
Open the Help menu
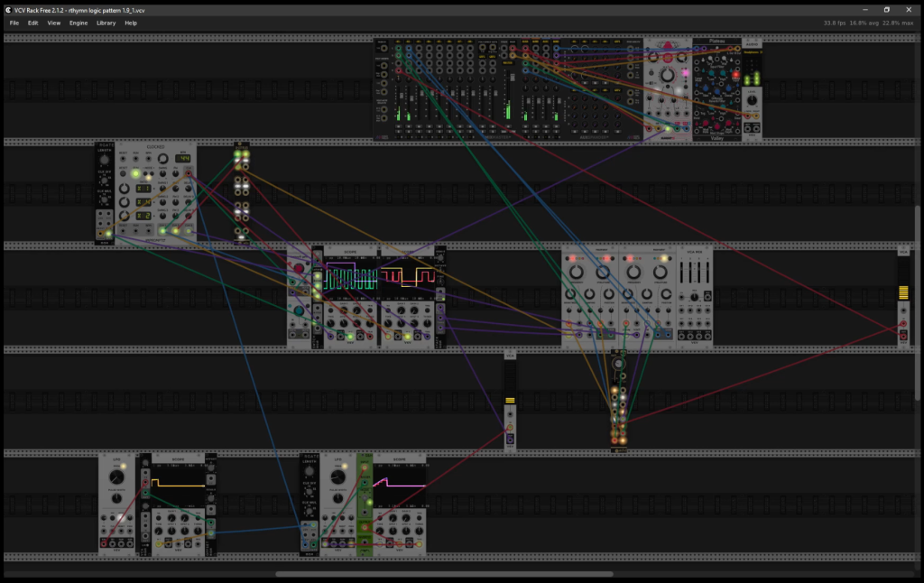(131, 23)
